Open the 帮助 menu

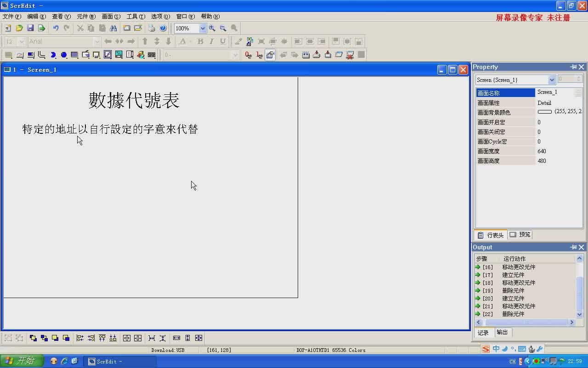(210, 17)
